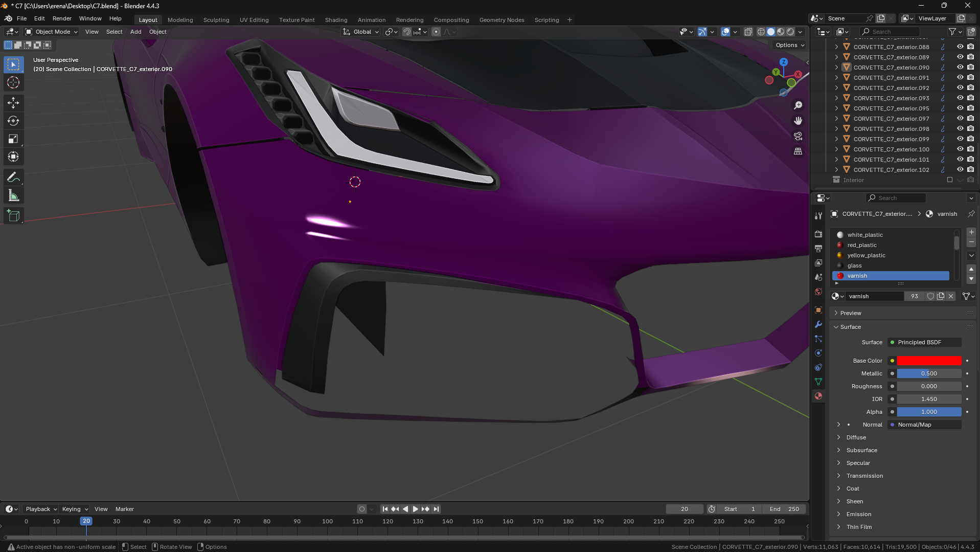Open the viewport Add menu
980x552 pixels.
click(135, 32)
